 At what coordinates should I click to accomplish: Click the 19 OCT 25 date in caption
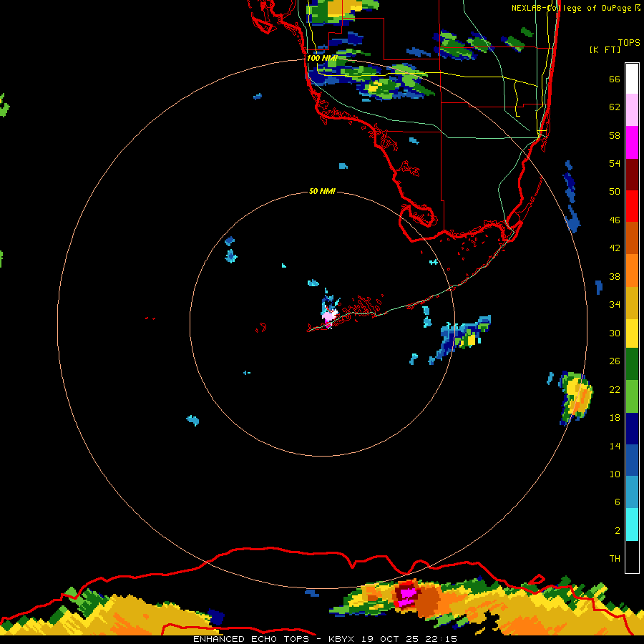391,639
